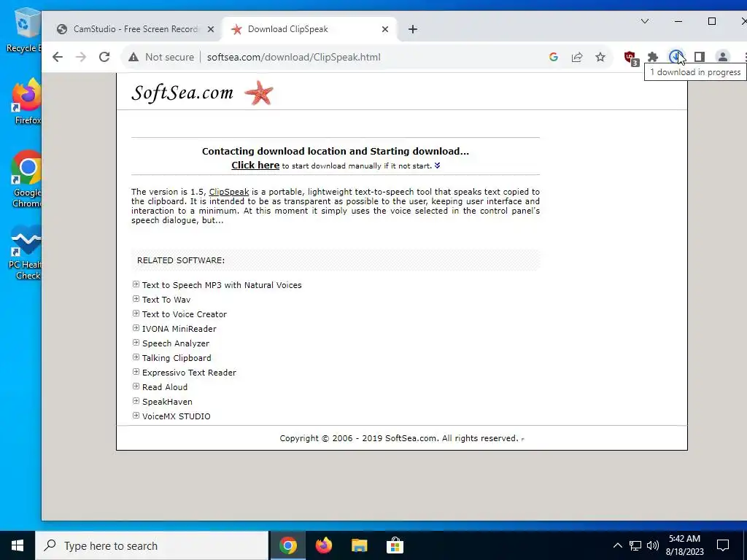Image resolution: width=747 pixels, height=560 pixels.
Task: Open the Windows Start menu
Action: 18,545
